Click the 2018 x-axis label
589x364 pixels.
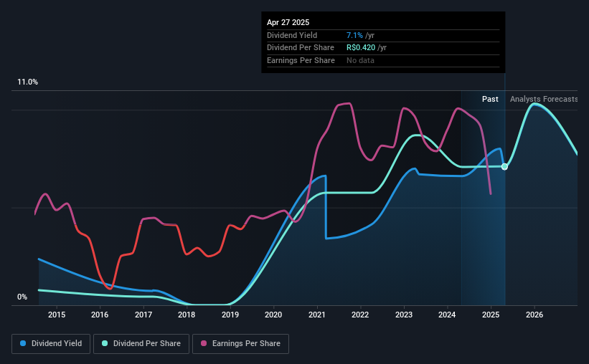pos(187,315)
